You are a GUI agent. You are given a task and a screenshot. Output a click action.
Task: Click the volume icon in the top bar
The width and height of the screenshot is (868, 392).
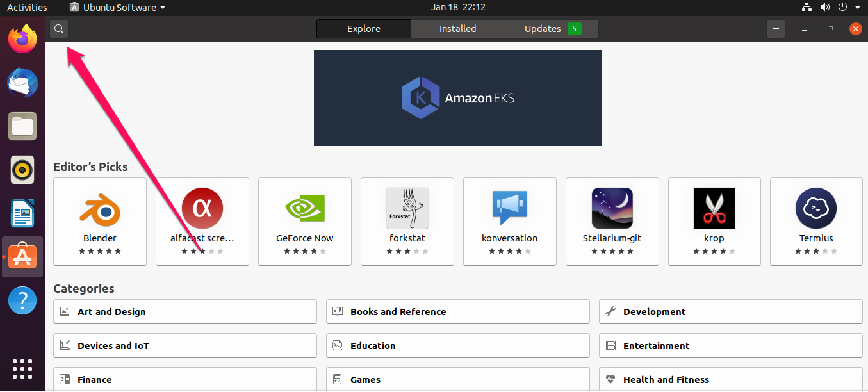tap(825, 8)
